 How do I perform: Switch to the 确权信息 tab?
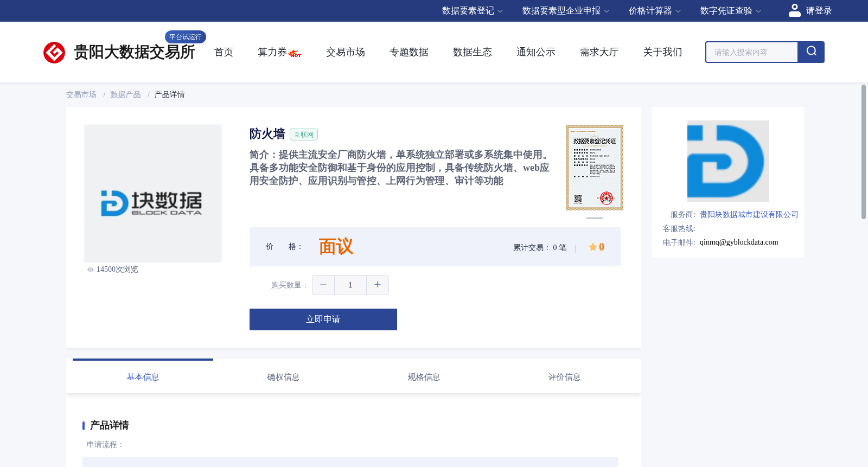pos(283,377)
